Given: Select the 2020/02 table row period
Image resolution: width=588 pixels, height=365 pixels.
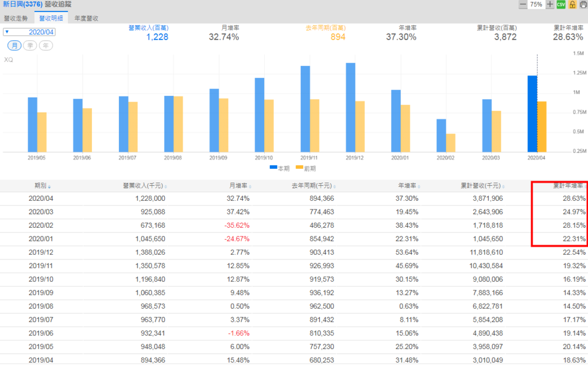Looking at the screenshot, I should [41, 226].
